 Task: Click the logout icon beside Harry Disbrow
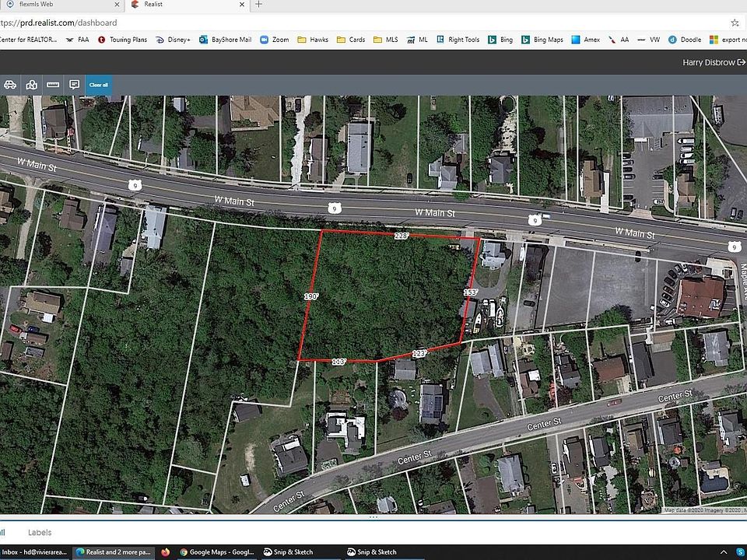pos(742,62)
